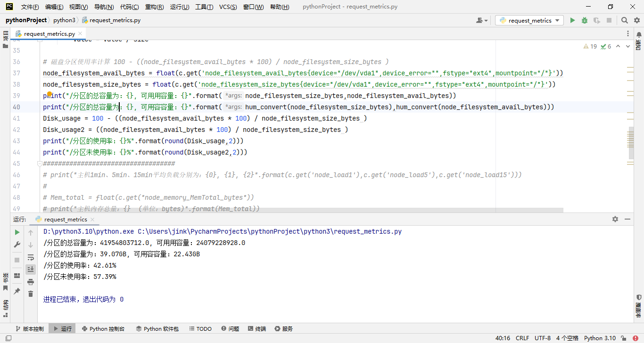The width and height of the screenshot is (644, 343).
Task: Open the 书签 bookmarks side panel
Action: click(5, 281)
